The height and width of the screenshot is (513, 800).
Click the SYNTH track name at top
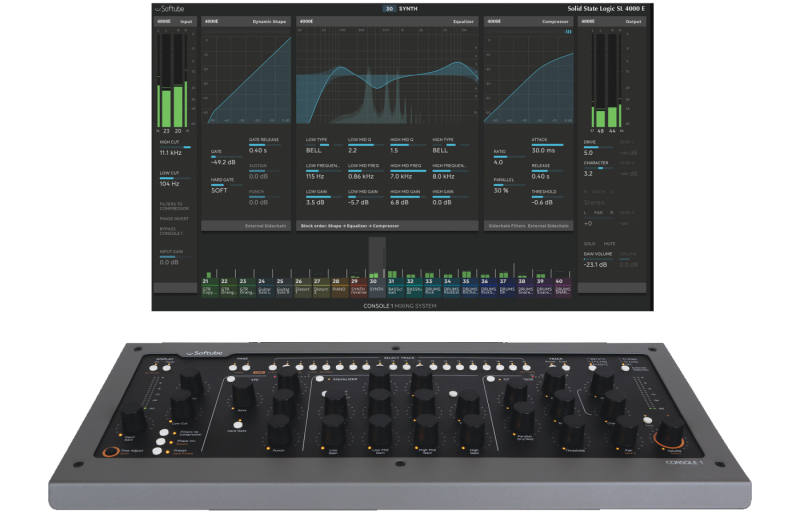click(x=408, y=9)
